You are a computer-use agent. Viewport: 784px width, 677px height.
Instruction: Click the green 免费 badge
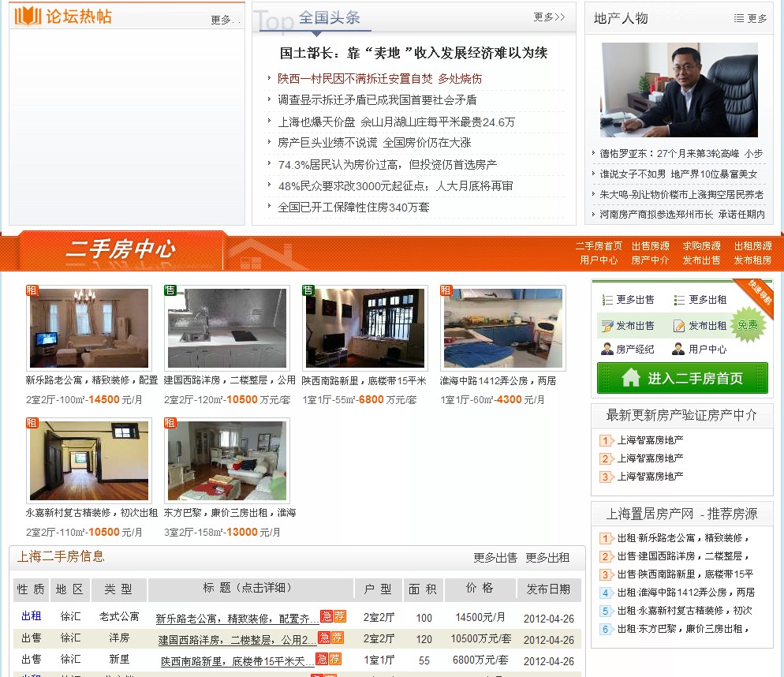(x=748, y=325)
